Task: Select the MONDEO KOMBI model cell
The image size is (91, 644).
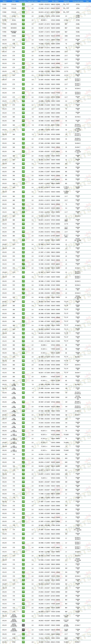Action: pos(14,32)
